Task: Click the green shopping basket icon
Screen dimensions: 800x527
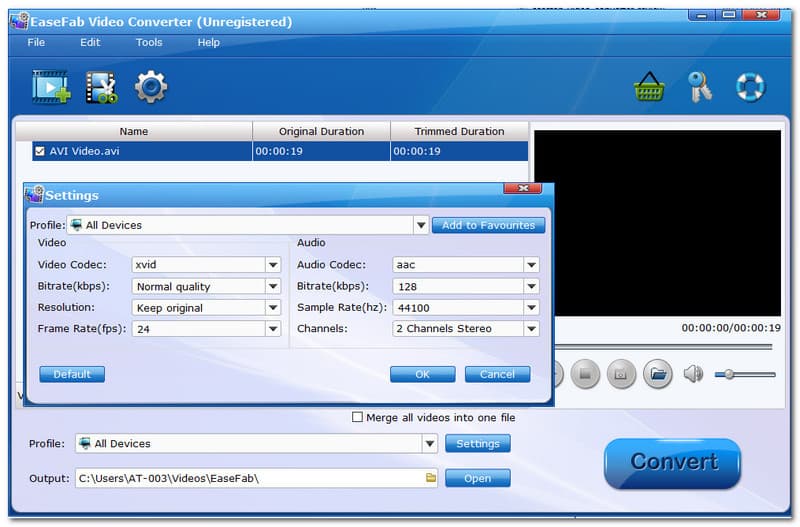Action: coord(650,88)
